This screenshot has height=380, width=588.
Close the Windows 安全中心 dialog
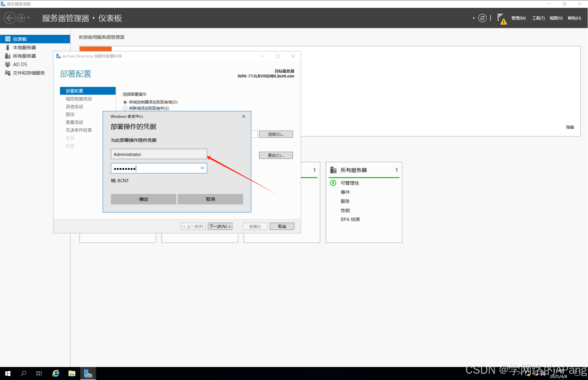click(243, 116)
